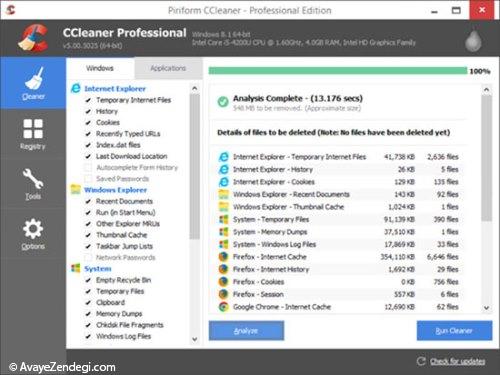Screen dimensions: 500x375
Task: Click the Run Cleaner button
Action: 454,331
